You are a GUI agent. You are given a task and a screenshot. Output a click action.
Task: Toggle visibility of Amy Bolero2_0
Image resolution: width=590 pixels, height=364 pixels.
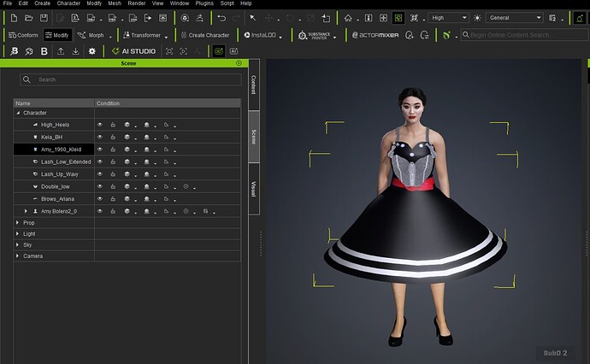point(100,211)
